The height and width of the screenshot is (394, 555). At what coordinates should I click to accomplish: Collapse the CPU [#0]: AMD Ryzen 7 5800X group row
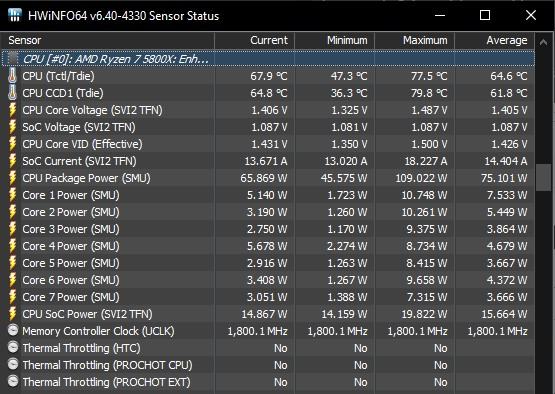tap(268, 59)
